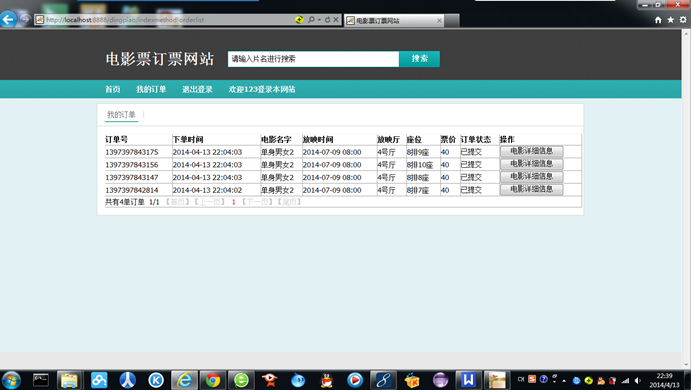Click order number 1397397842814
Screen dimensions: 693x392
click(132, 190)
